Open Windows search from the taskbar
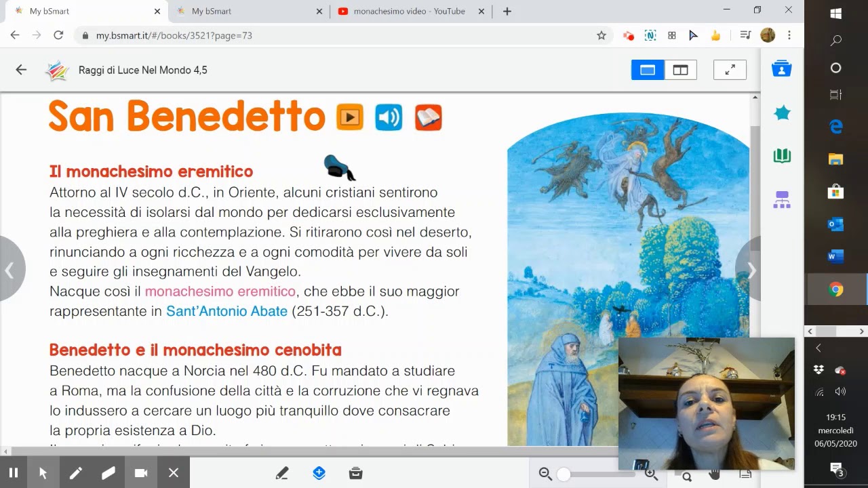Screen dimensions: 868x488 (836, 41)
